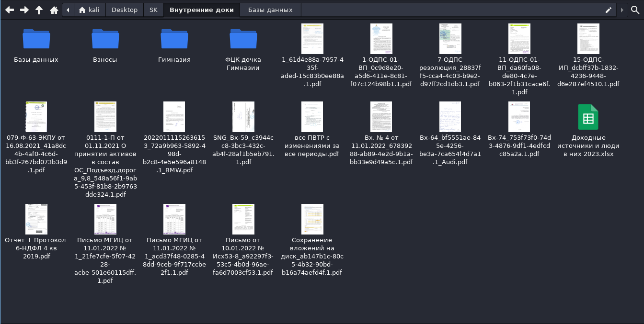This screenshot has width=644, height=324.
Task: Click the Гимназия folder name label
Action: point(174,60)
